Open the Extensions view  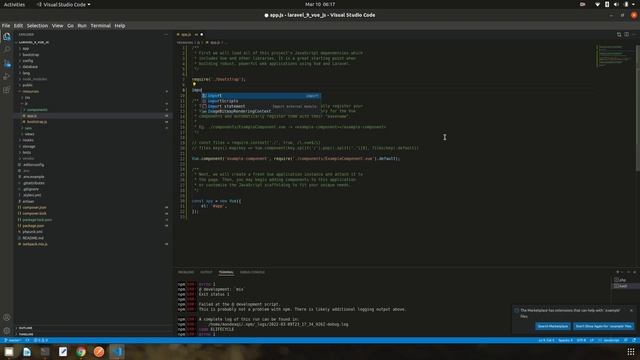pos(7,90)
